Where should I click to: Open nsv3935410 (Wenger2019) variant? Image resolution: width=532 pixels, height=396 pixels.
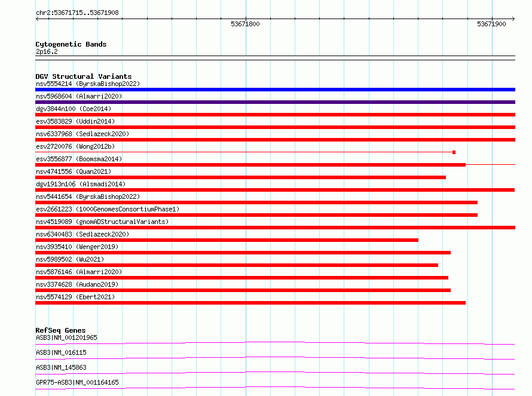(77, 247)
